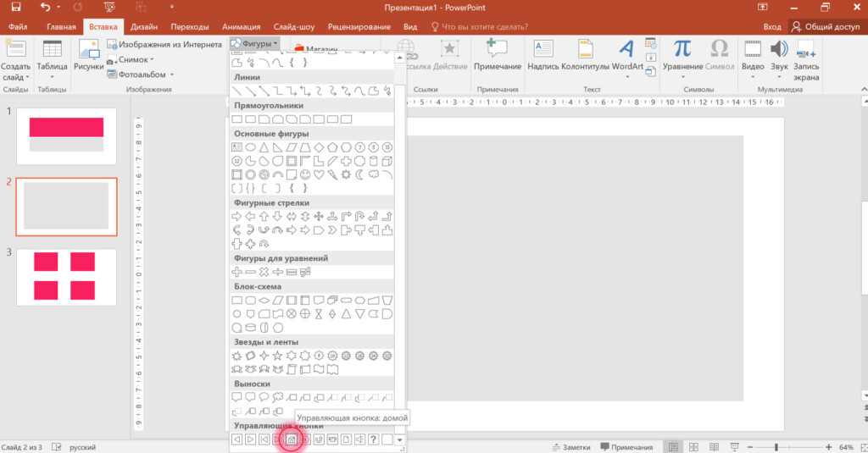
Task: Select the Help action button with question mark
Action: point(373,439)
